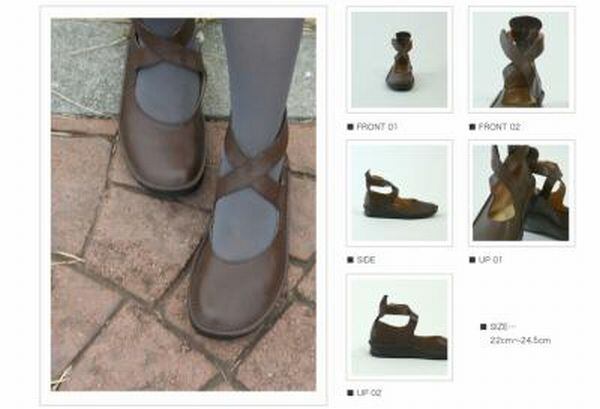View the UP 02 close-up thumbnail
600x409 pixels.
tap(399, 327)
